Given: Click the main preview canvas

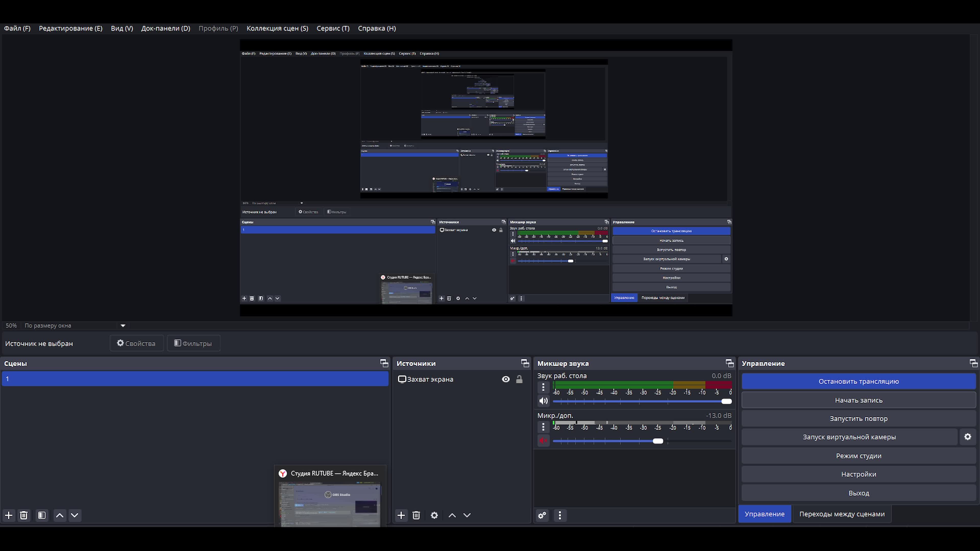Looking at the screenshot, I should [486, 178].
